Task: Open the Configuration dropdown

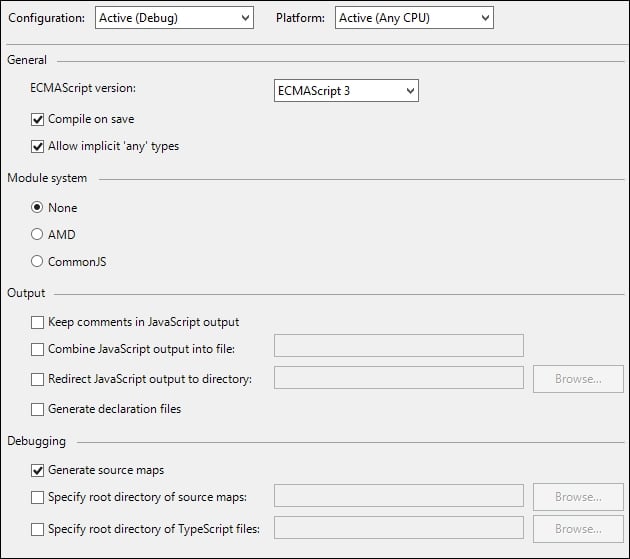Action: [174, 17]
